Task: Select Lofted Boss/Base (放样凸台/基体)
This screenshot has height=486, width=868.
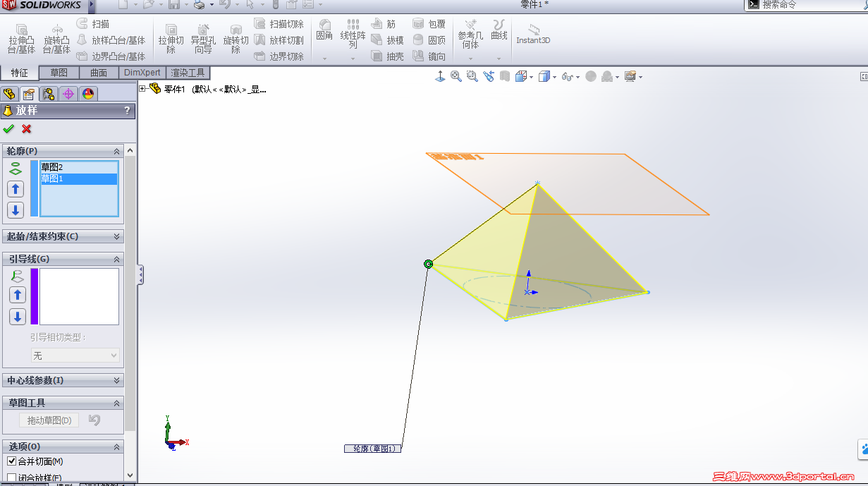Action: [110, 40]
